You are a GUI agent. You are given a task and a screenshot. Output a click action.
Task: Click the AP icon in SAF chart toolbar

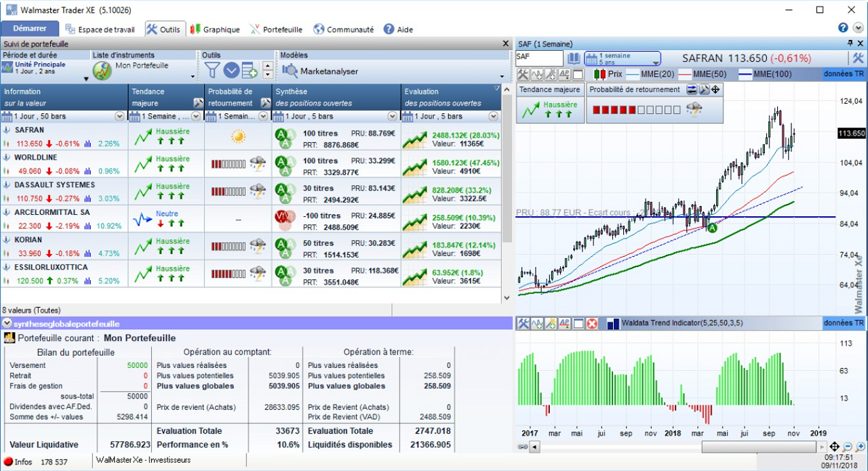point(564,74)
